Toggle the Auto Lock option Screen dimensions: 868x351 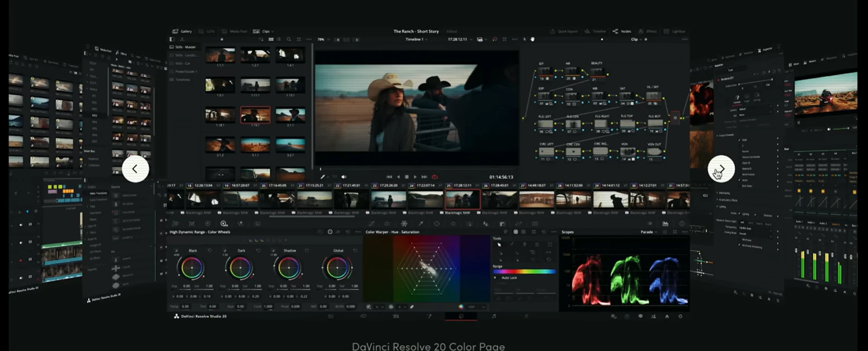tap(506, 277)
